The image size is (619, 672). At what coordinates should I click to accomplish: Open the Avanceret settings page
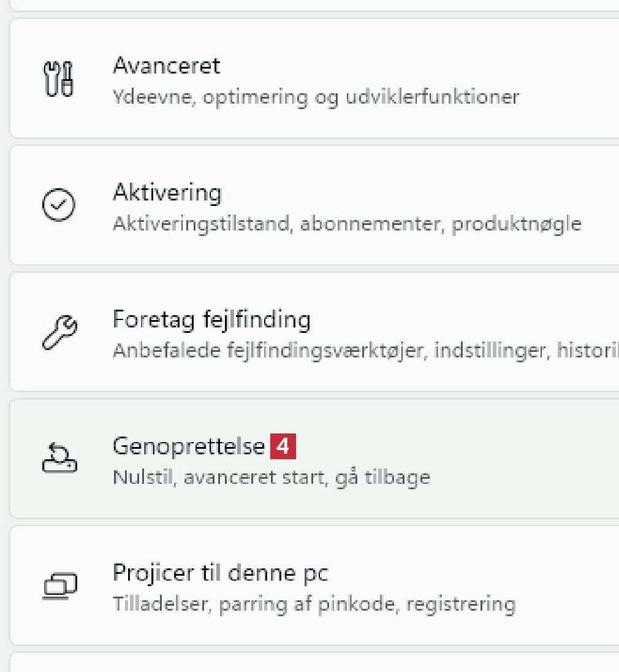(x=166, y=66)
